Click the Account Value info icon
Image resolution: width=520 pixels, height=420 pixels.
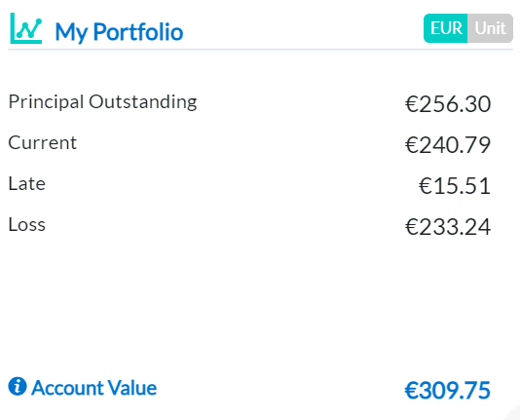18,386
